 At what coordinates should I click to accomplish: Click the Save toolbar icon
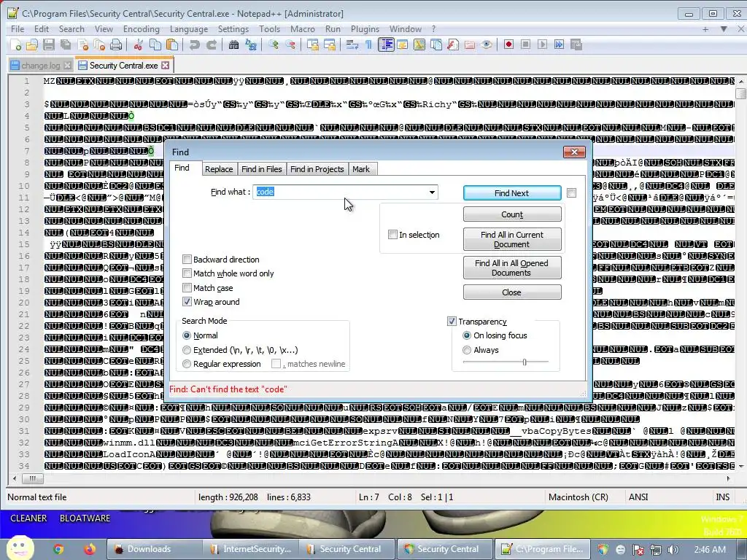(x=49, y=44)
